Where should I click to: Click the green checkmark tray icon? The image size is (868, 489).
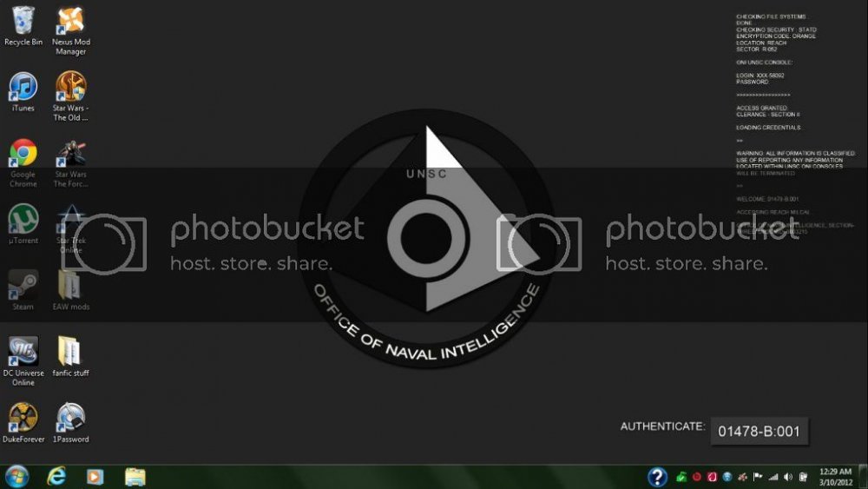click(x=681, y=477)
